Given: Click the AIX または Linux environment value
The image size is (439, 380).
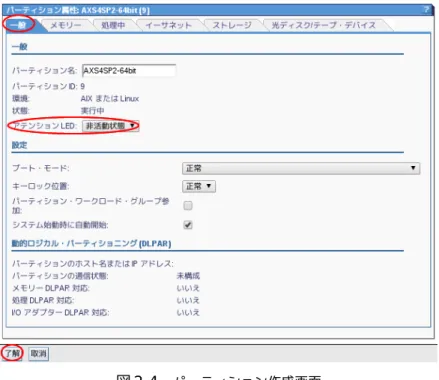Looking at the screenshot, I should tap(110, 99).
